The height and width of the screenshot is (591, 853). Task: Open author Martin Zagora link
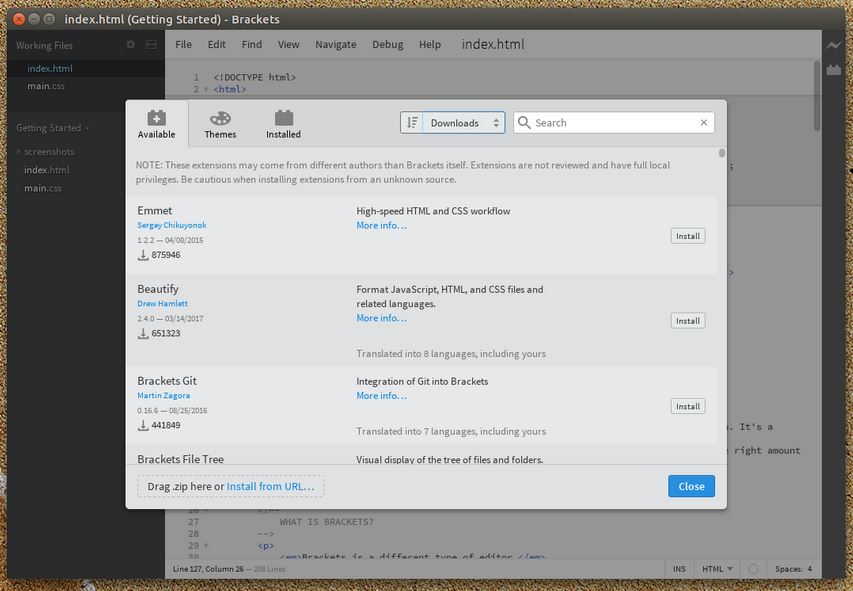coord(164,395)
